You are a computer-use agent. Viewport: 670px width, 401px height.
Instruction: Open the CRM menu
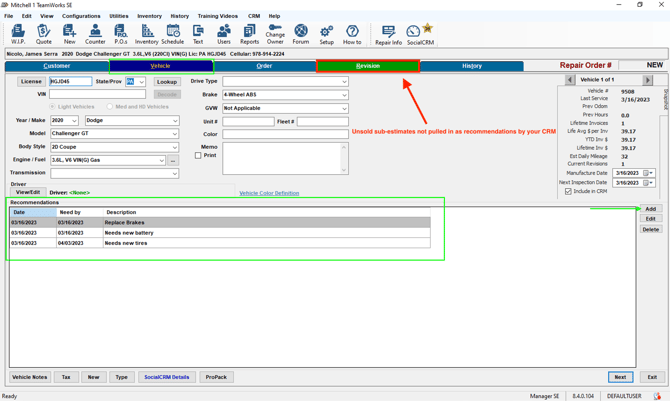(254, 16)
